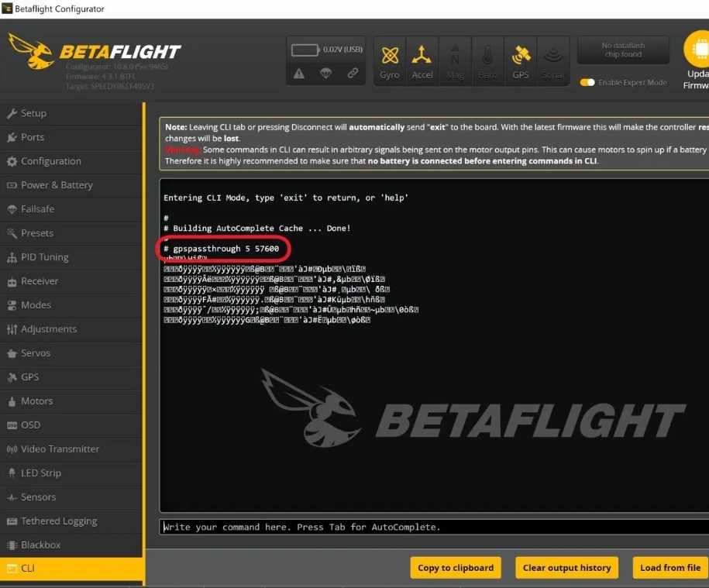Viewport: 709px width, 588px height.
Task: Click the No dataflash chip found indicator
Action: (624, 50)
